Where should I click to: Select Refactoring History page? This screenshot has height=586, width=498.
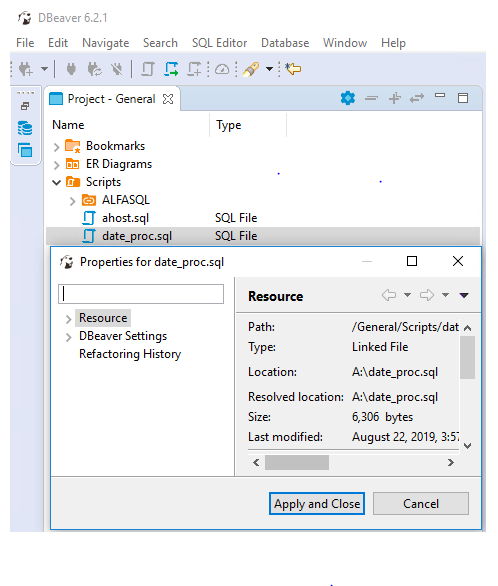[x=130, y=354]
